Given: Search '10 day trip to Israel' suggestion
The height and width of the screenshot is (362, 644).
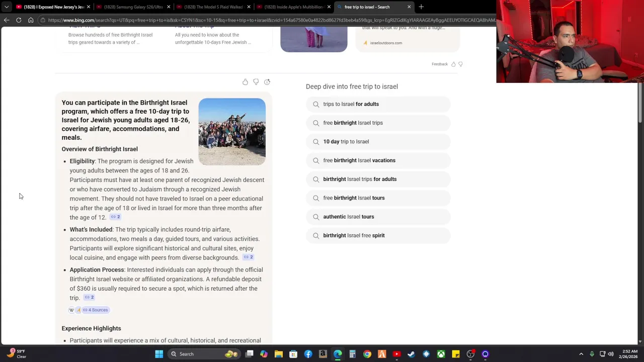Looking at the screenshot, I should point(378,142).
